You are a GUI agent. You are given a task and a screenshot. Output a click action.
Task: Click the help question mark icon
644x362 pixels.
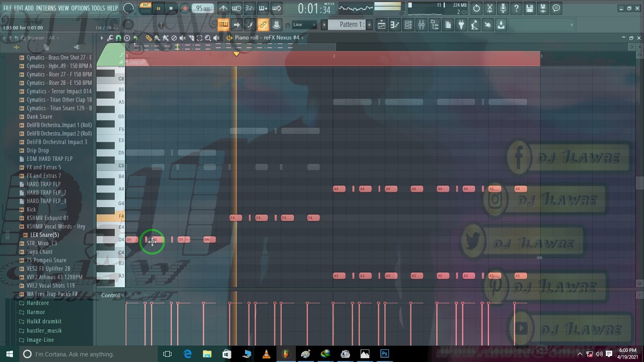(516, 9)
